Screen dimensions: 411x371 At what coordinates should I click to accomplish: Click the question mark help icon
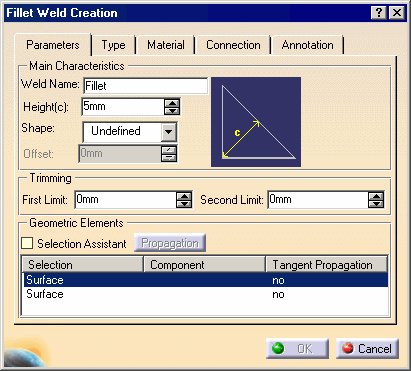(379, 13)
